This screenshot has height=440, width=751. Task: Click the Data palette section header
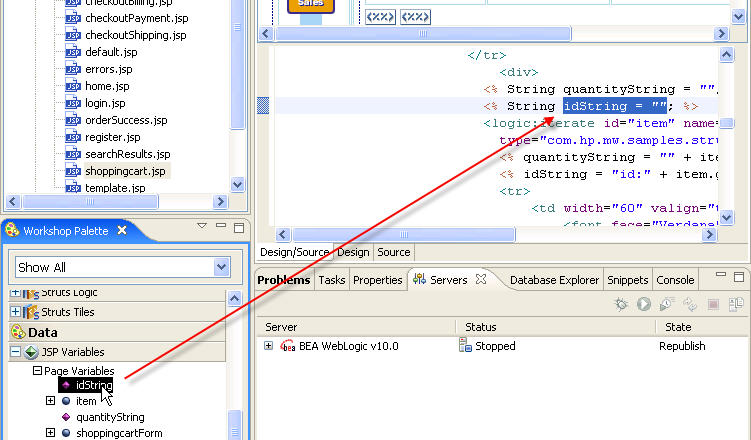click(x=117, y=332)
